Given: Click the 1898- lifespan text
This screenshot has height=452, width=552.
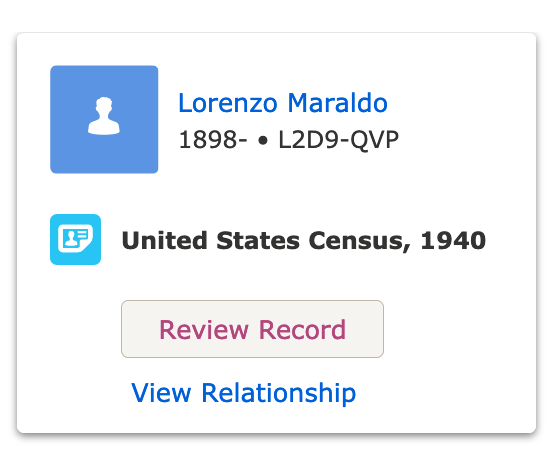Looking at the screenshot, I should pos(213,140).
